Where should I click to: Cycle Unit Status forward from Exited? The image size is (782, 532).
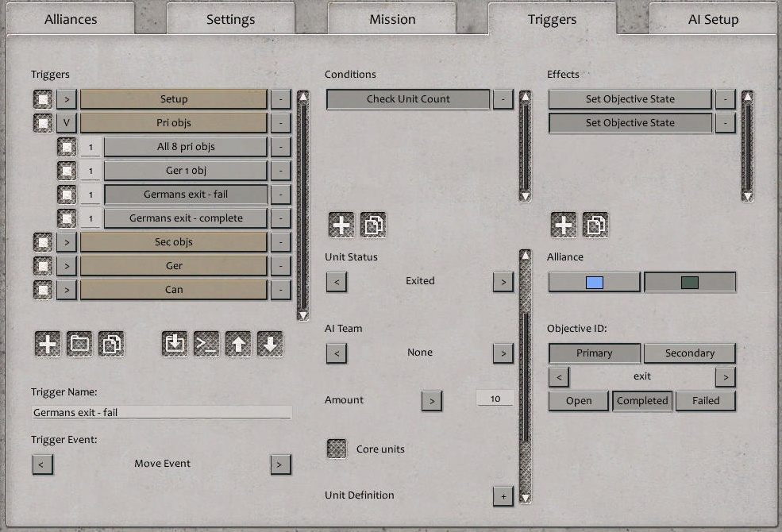click(503, 281)
